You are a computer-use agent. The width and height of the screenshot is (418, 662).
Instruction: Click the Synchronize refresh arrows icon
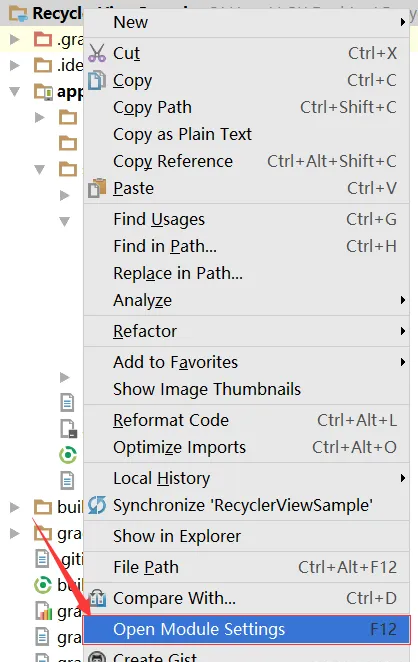click(97, 505)
